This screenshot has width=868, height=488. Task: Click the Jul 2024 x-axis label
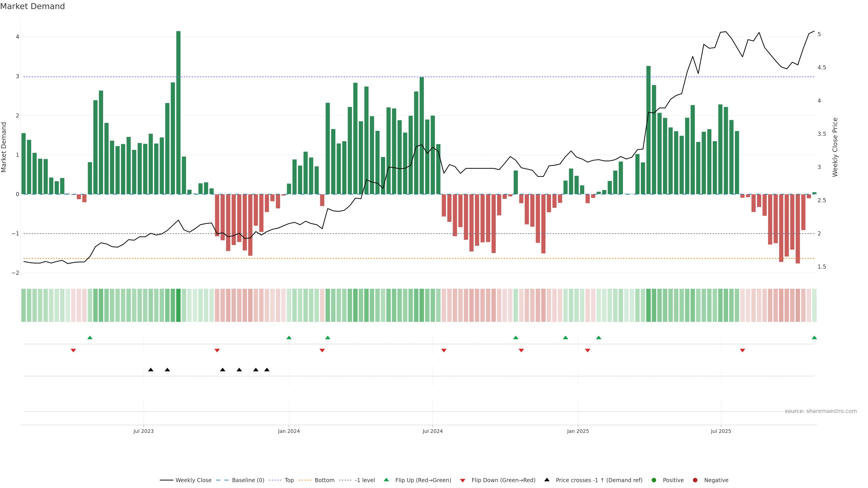click(433, 431)
